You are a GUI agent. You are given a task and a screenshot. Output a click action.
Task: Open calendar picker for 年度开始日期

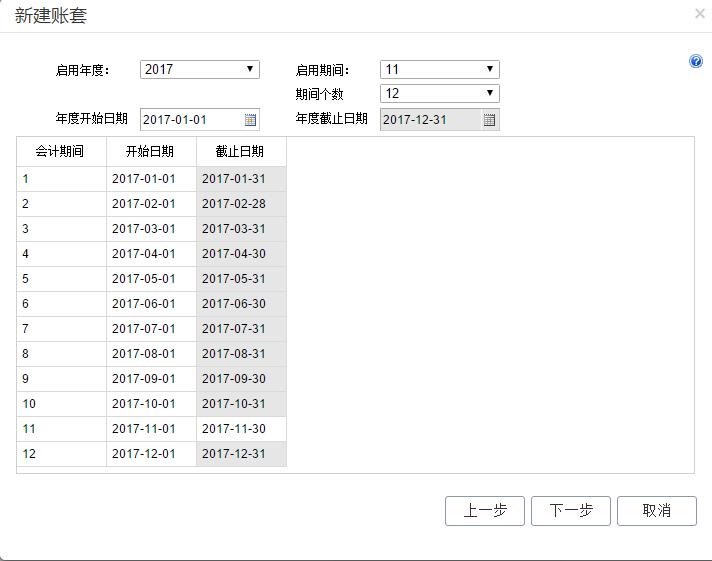point(250,120)
